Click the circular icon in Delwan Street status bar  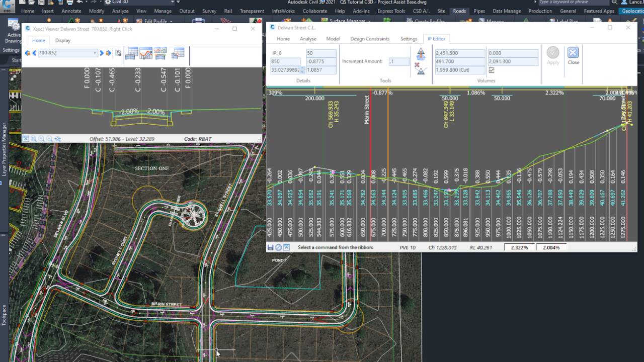coord(278,247)
